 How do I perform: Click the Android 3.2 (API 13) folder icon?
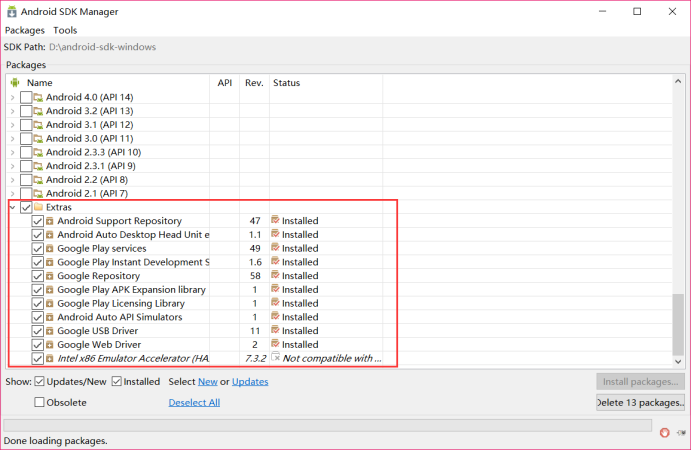[x=38, y=111]
